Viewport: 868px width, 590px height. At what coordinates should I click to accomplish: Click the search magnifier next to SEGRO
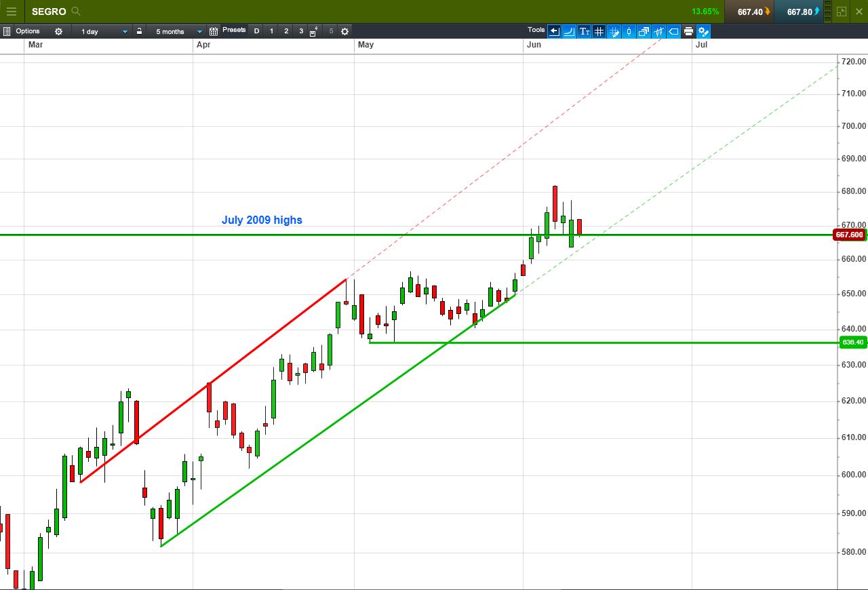click(76, 12)
